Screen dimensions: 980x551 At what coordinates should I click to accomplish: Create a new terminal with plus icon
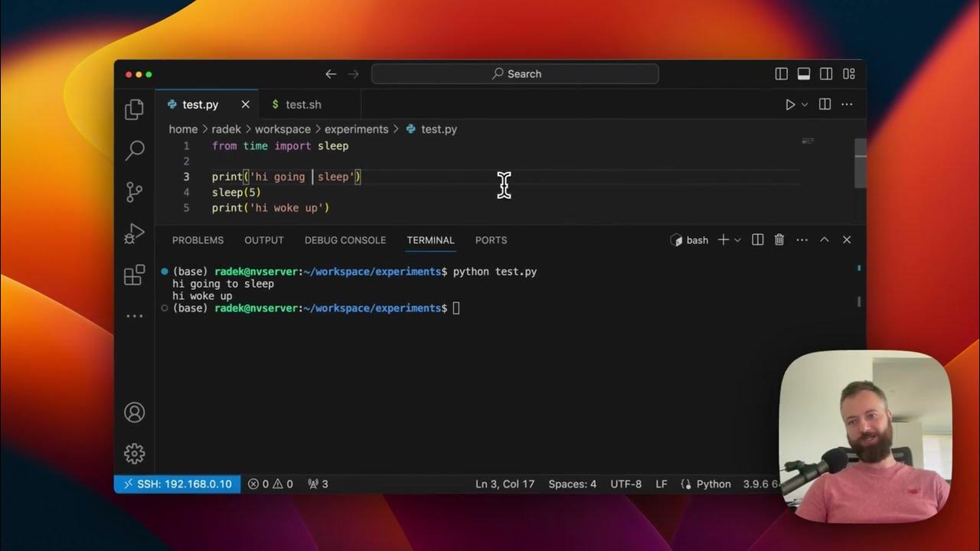click(724, 240)
